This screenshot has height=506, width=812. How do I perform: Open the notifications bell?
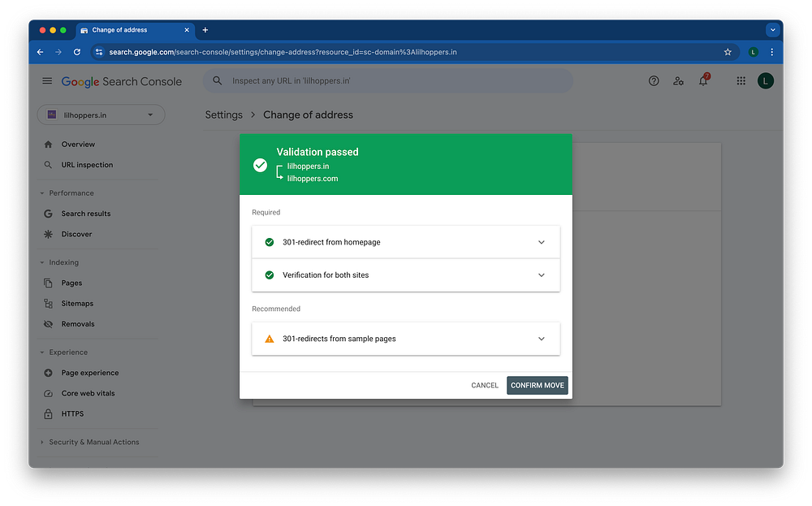click(703, 80)
